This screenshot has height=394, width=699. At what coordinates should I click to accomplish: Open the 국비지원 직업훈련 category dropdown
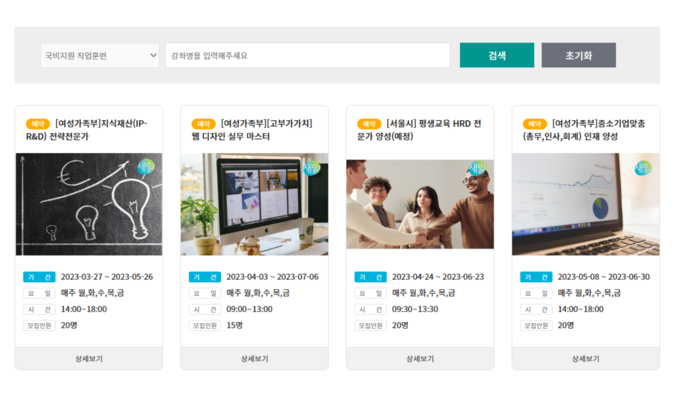pyautogui.click(x=100, y=55)
